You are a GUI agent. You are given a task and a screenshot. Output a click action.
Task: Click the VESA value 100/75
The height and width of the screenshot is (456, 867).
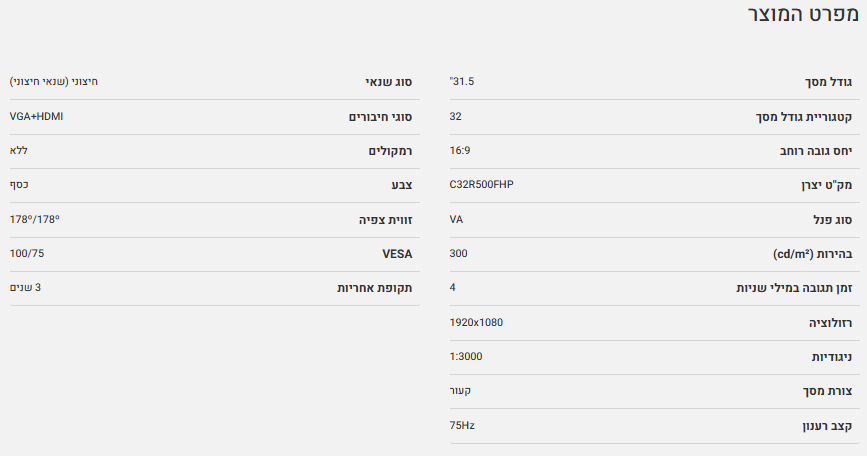[x=27, y=253]
